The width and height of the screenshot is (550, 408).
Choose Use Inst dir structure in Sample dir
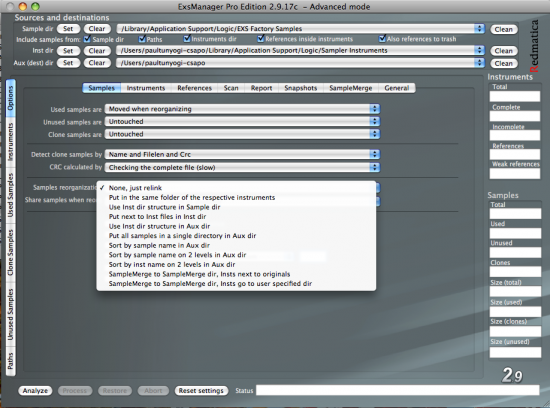(236, 207)
